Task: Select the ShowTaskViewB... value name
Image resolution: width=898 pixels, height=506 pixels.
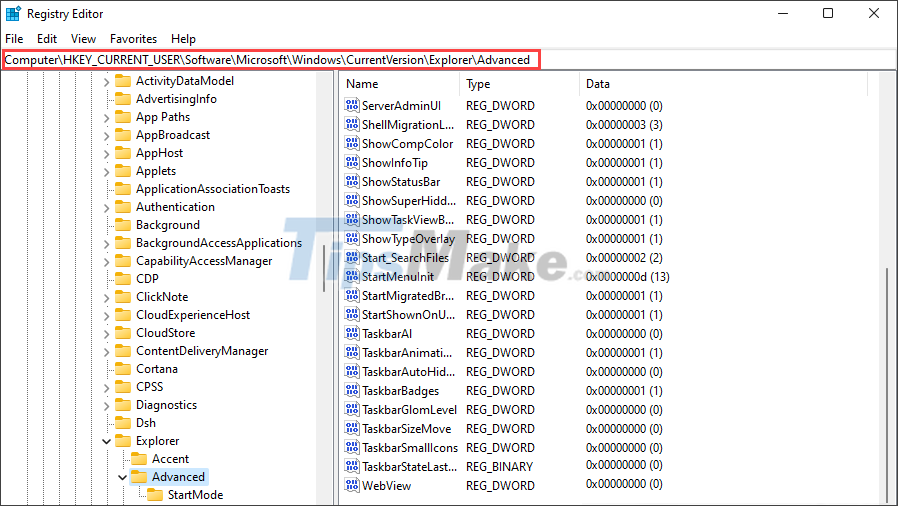Action: [408, 220]
